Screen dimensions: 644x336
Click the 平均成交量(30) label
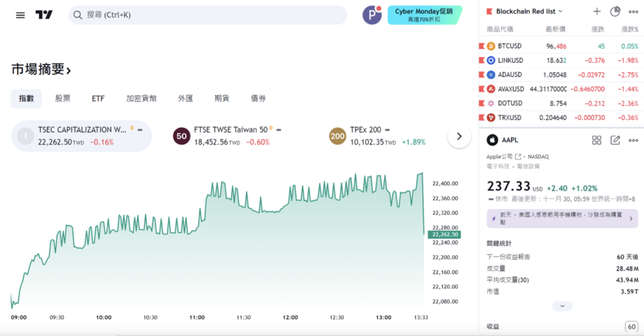pos(508,280)
